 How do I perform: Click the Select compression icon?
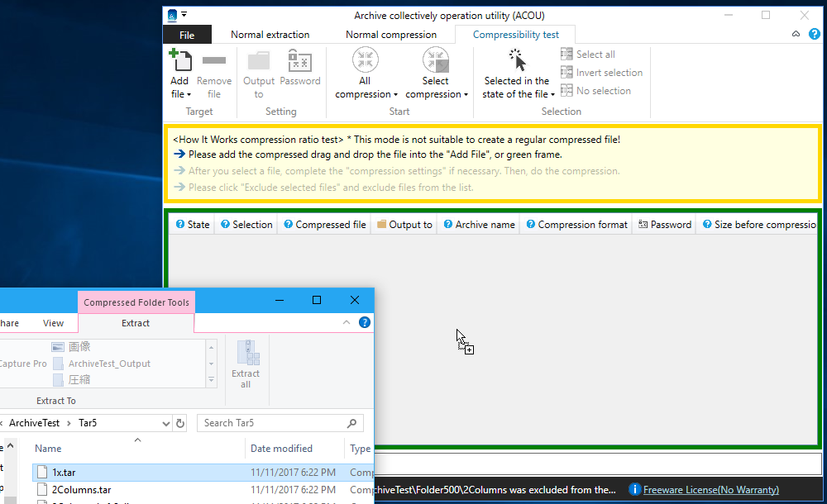(x=435, y=60)
